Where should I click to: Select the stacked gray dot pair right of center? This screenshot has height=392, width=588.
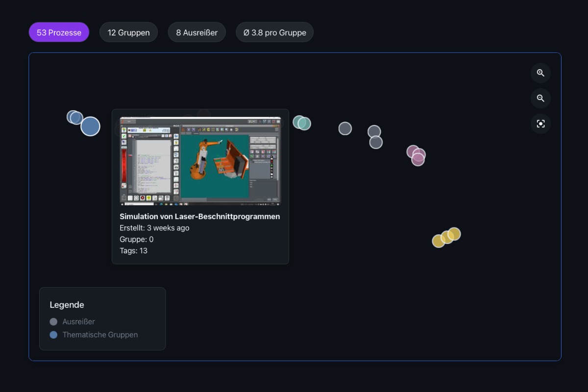pyautogui.click(x=374, y=136)
